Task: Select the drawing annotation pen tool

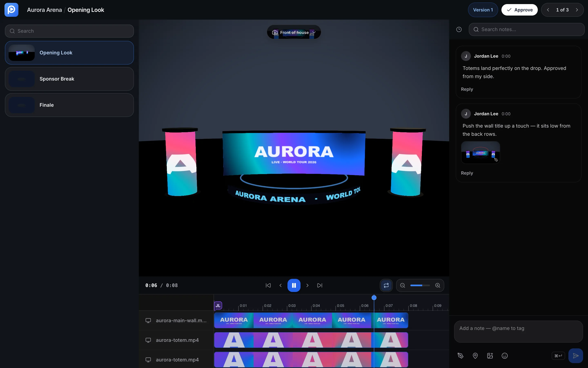Action: coord(461,356)
